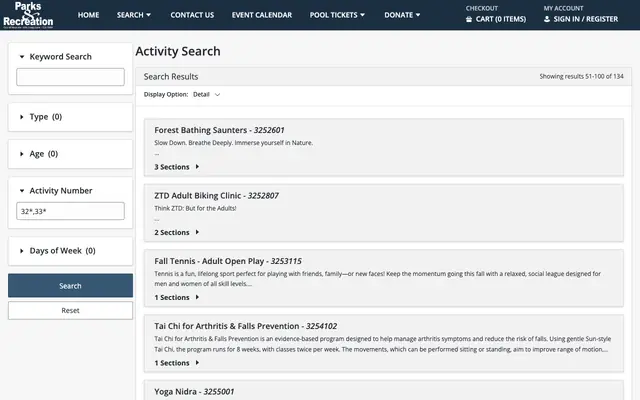Click the MY ACCOUNT label
Screen dimensions: 640x400
pos(563,8)
